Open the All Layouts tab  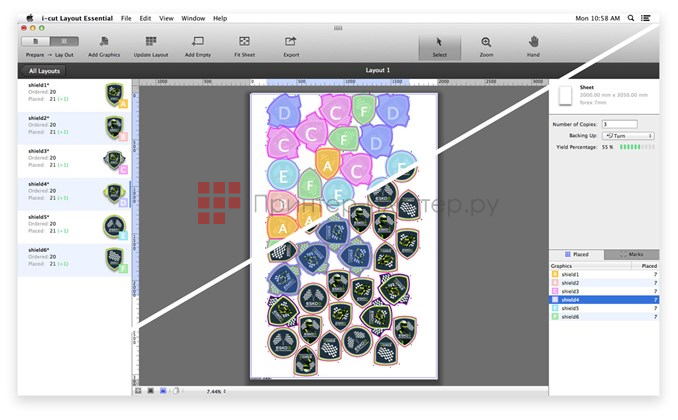pos(44,71)
